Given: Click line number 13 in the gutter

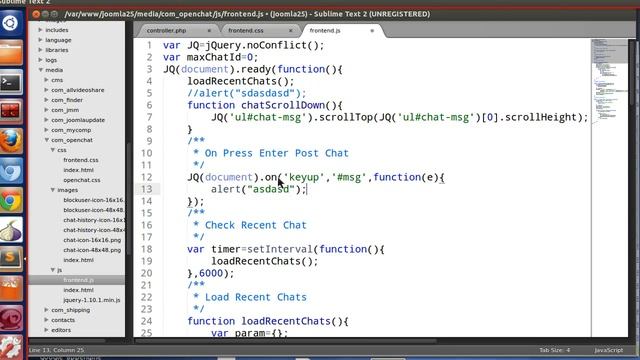Looking at the screenshot, I should click(x=147, y=189).
